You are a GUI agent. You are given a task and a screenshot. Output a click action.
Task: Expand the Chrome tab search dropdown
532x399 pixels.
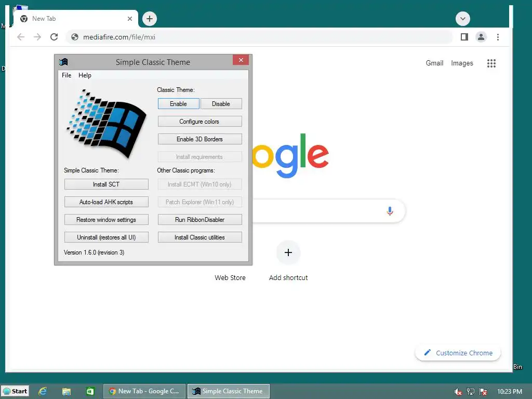pos(463,19)
